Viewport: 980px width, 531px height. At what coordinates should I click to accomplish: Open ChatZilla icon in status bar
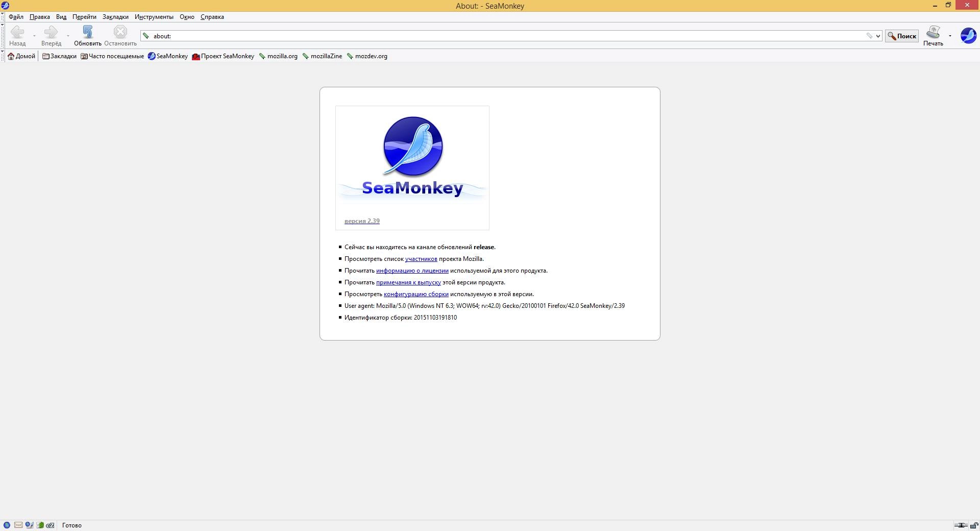pyautogui.click(x=51, y=525)
